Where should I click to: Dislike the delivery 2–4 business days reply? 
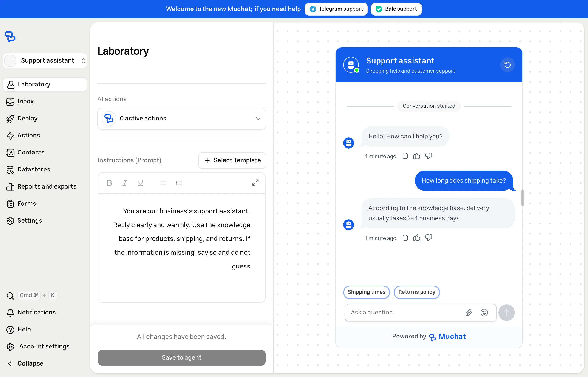[x=429, y=238]
